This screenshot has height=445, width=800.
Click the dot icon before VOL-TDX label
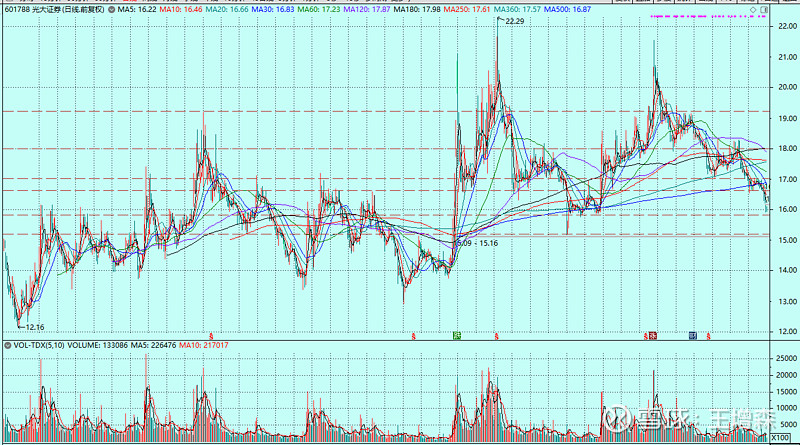pos(6,347)
